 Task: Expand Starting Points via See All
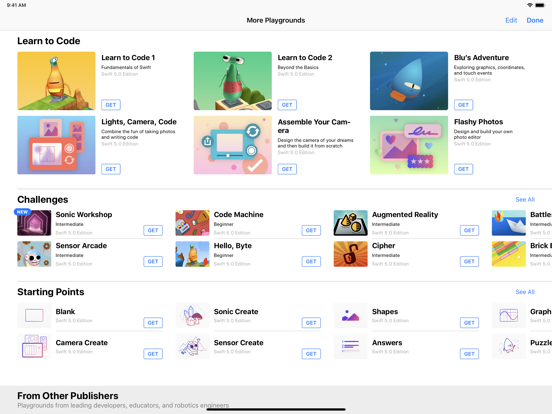tap(525, 292)
